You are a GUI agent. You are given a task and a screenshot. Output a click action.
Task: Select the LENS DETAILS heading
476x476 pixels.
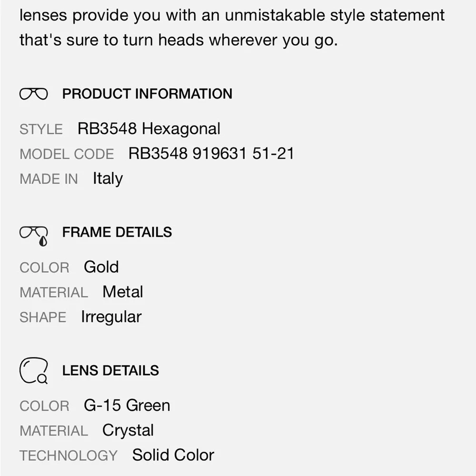pos(110,371)
